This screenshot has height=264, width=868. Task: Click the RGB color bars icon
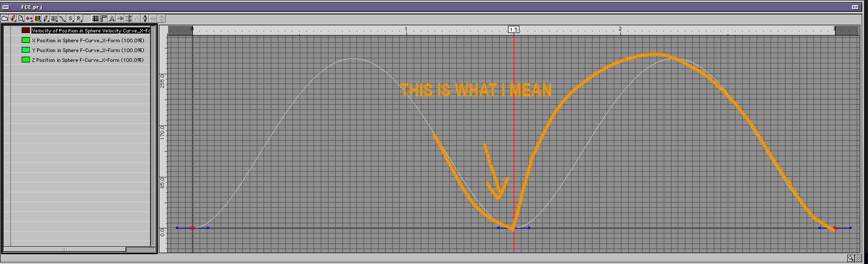point(38,19)
